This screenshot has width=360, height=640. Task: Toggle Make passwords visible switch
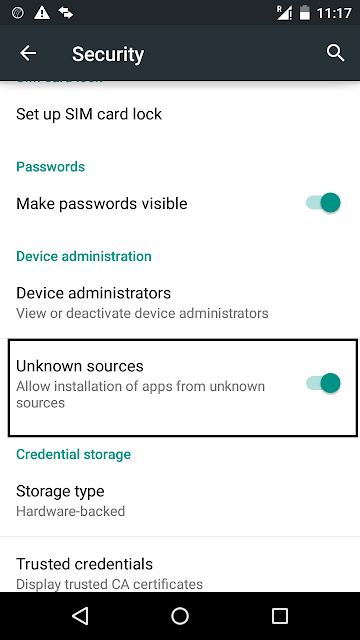pos(323,203)
